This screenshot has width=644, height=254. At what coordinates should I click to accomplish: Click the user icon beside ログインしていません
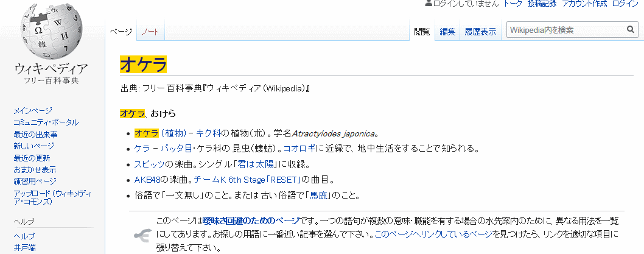pos(429,4)
